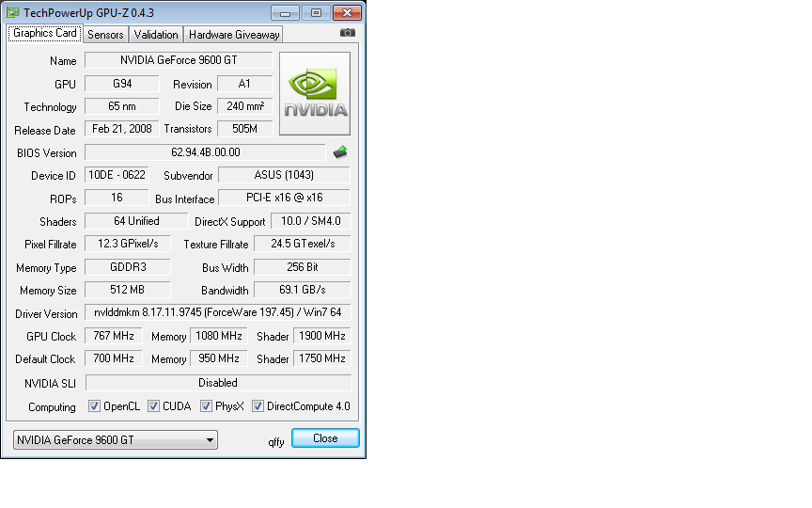Click the Revision value A1
The width and height of the screenshot is (812, 508).
point(245,84)
